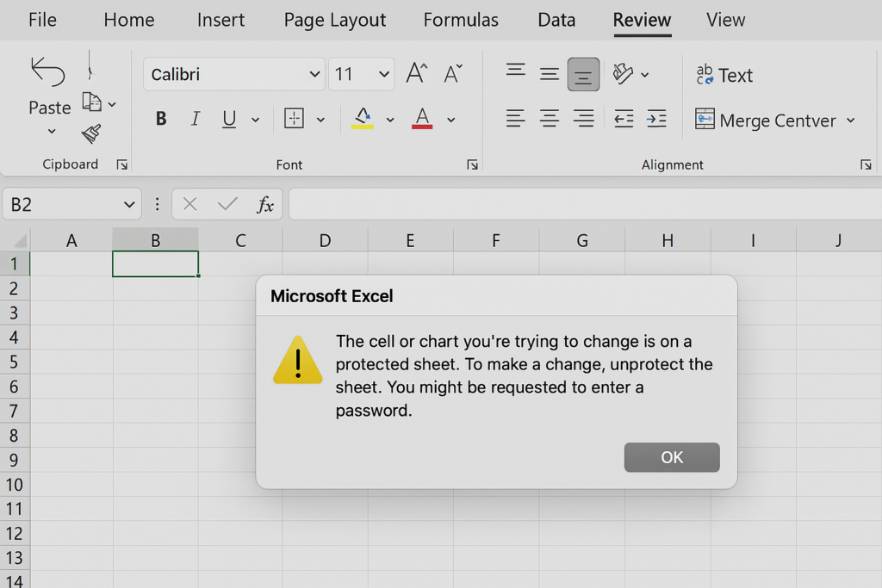
Task: Switch to the Page Layout tab
Action: point(334,20)
